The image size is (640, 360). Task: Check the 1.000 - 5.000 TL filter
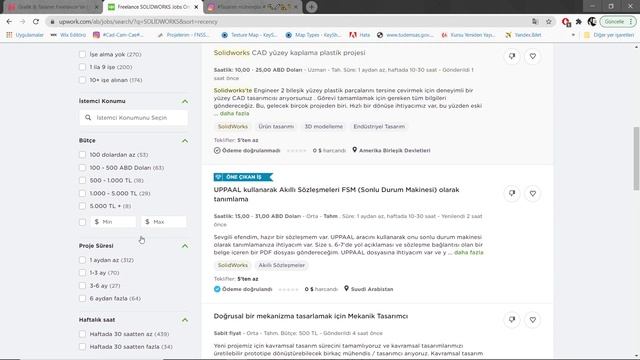(x=82, y=193)
